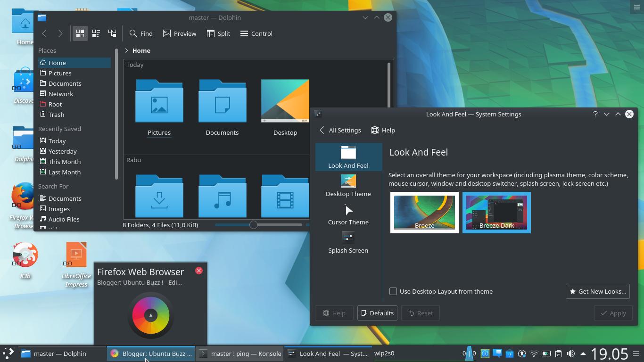Open the Pictures folder in Dolphin

pyautogui.click(x=159, y=100)
